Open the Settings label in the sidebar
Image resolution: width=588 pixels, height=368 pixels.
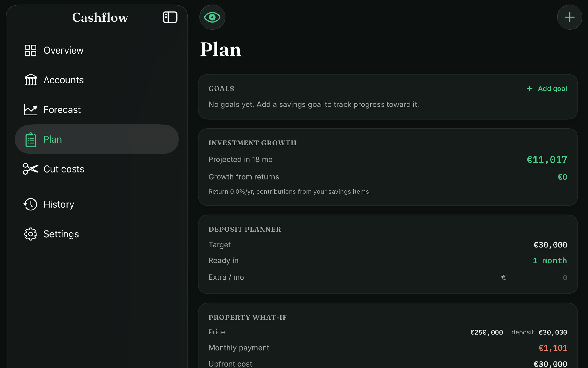(x=61, y=234)
